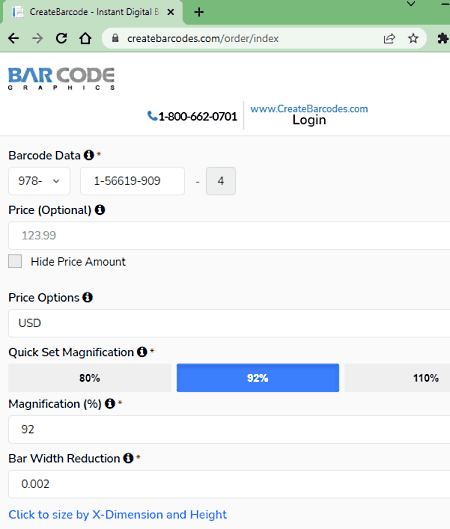Image resolution: width=450 pixels, height=529 pixels.
Task: Select the CreateBarcode browser tab
Action: [93, 12]
